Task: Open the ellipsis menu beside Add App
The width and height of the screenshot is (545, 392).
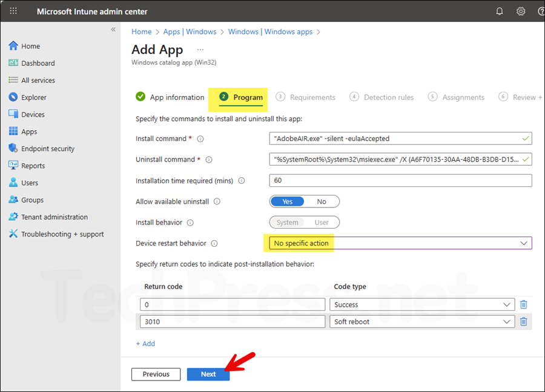Action: click(x=200, y=50)
